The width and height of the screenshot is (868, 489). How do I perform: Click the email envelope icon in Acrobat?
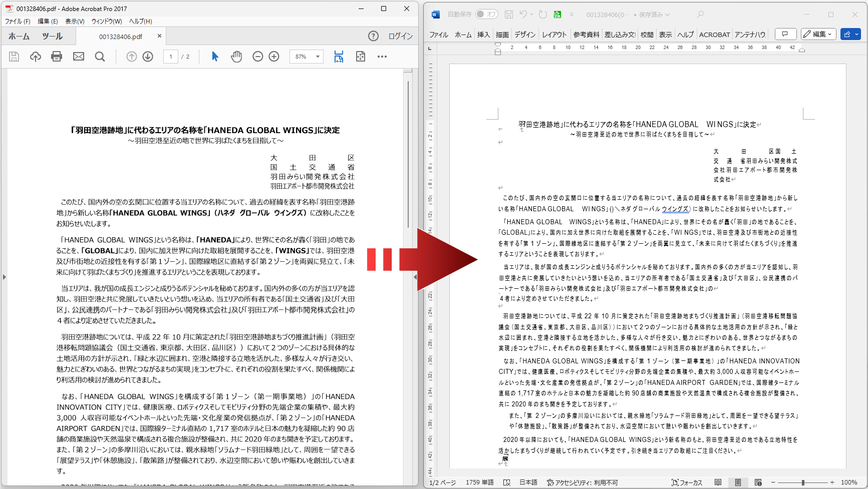pos(79,57)
